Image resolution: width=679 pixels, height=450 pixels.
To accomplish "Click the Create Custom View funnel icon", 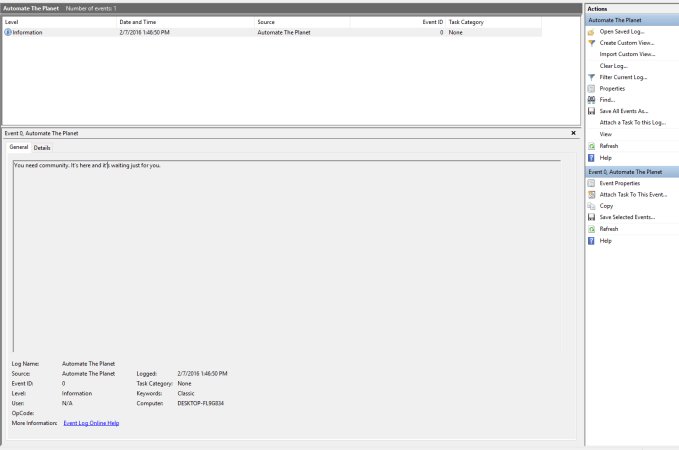I will [591, 43].
